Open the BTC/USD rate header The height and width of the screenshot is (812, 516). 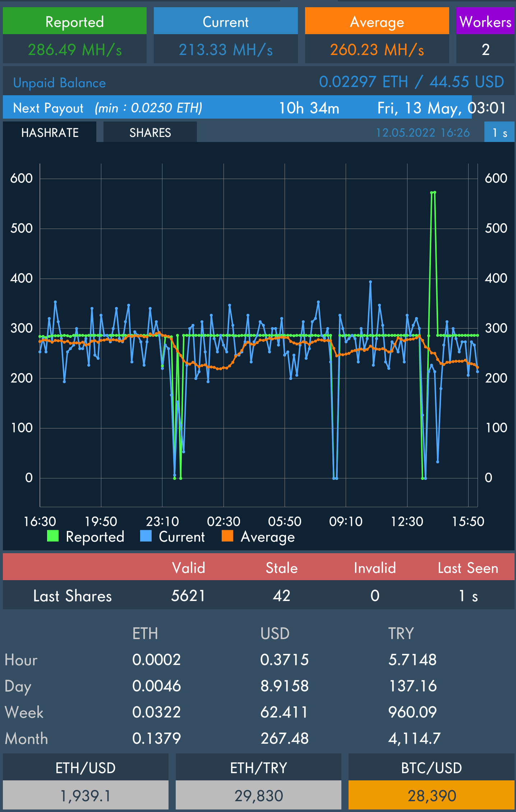click(431, 768)
